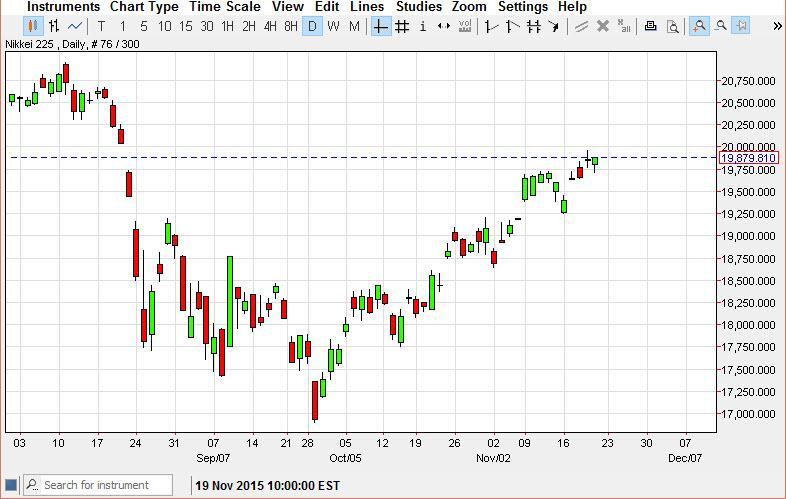
Task: Select the weekly W timeframe button
Action: (x=333, y=26)
